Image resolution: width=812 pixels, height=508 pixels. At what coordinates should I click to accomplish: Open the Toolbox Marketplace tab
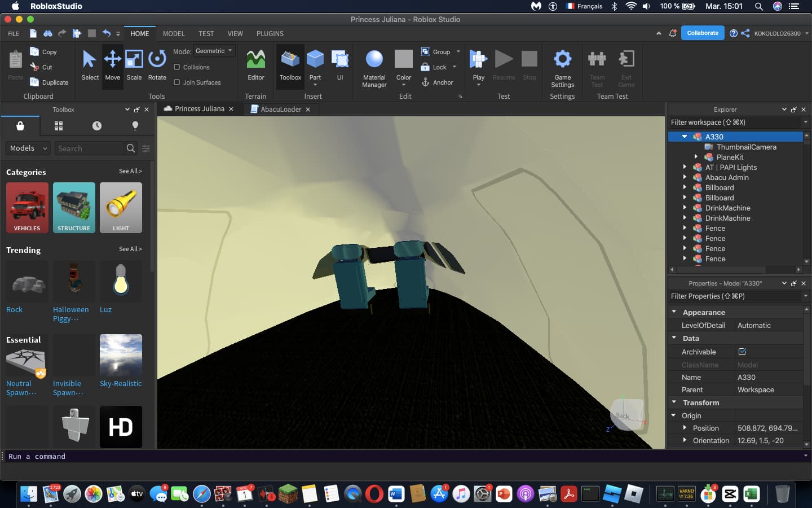[20, 126]
